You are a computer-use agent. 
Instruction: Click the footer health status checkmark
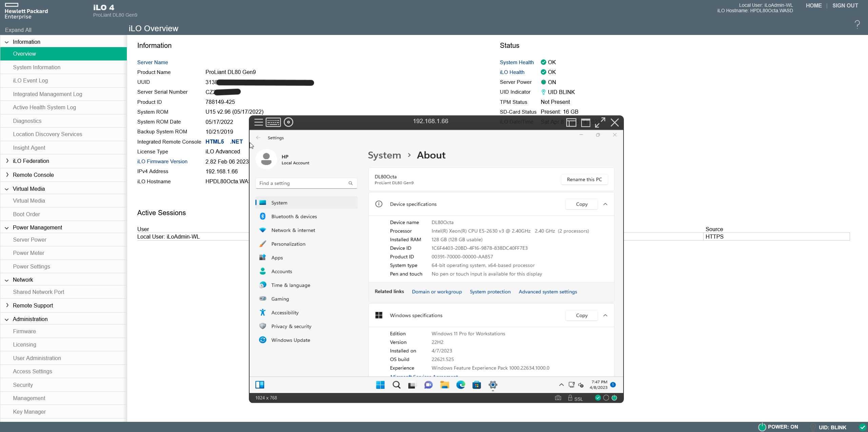pos(863,427)
